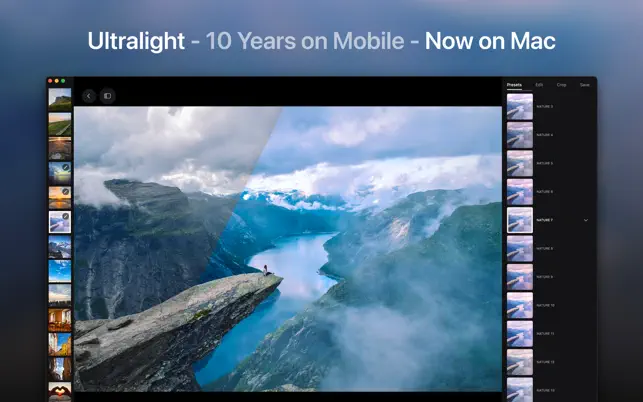
Task: Select the Nature 11 preset
Action: coord(520,333)
